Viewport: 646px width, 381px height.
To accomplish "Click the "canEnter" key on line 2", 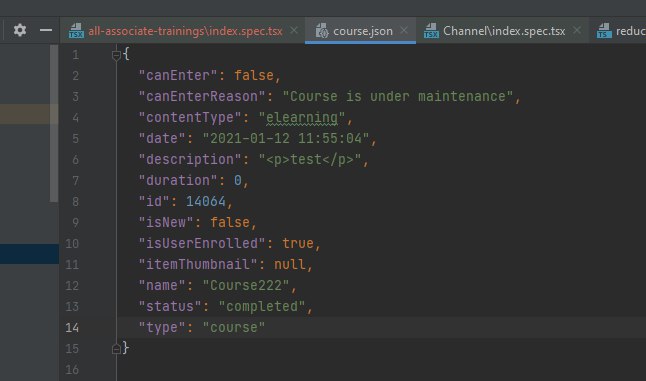I will (x=178, y=75).
